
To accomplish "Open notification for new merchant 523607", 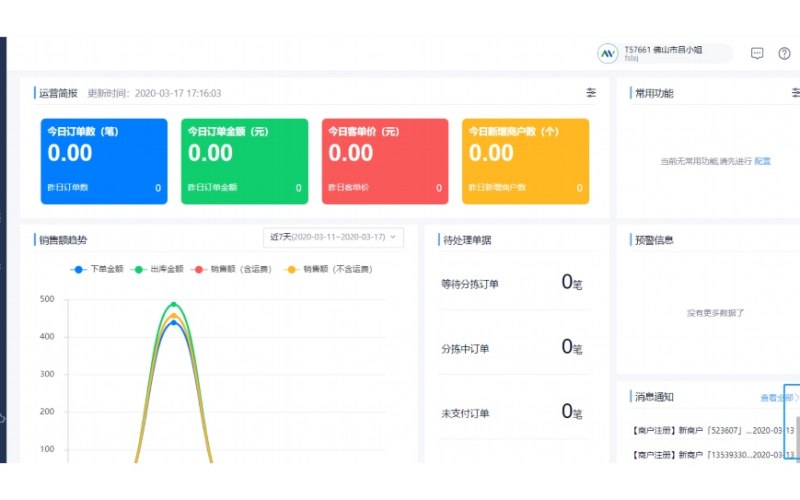I will coord(713,431).
